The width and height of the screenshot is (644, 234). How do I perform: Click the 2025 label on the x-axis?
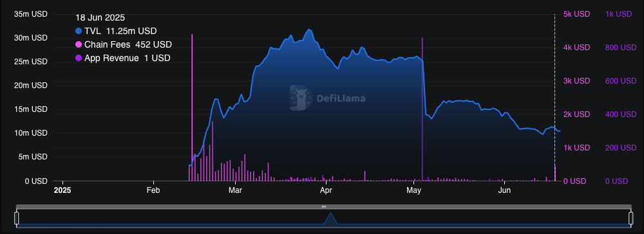click(x=62, y=190)
